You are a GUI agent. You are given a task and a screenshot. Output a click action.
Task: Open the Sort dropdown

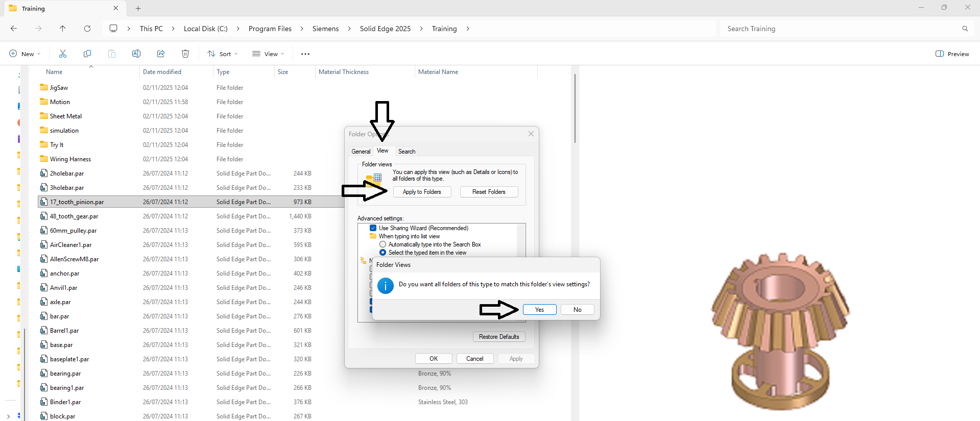click(223, 54)
